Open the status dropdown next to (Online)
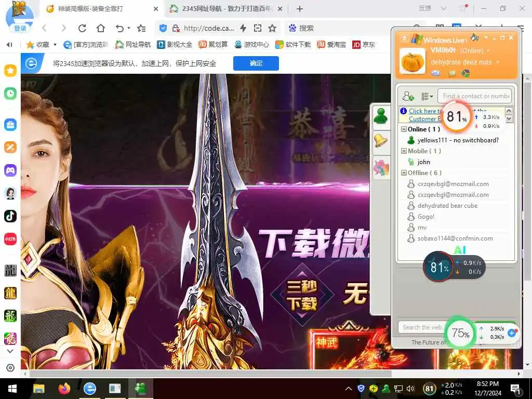Image resolution: width=532 pixels, height=399 pixels. (x=488, y=50)
